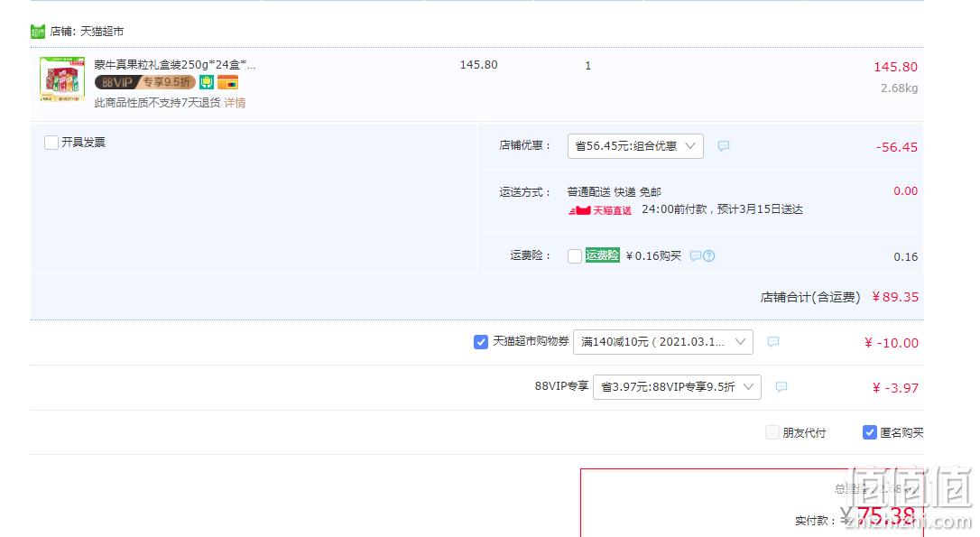The image size is (980, 537).
Task: Click the quantity value 1
Action: [587, 66]
